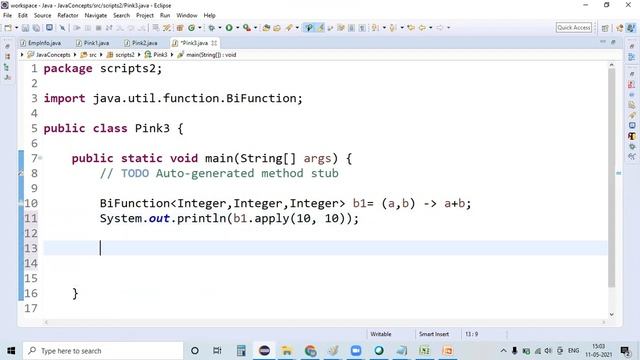The height and width of the screenshot is (360, 640).
Task: Open the Refactor menu
Action: click(68, 15)
